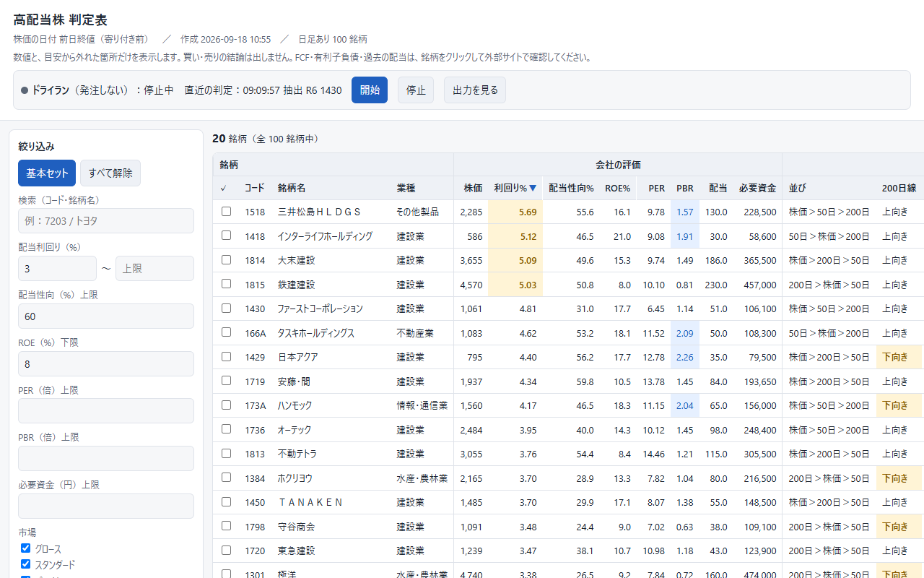Open the 不動テトラ stock row
Screen dimensions: 924x578
click(x=568, y=454)
